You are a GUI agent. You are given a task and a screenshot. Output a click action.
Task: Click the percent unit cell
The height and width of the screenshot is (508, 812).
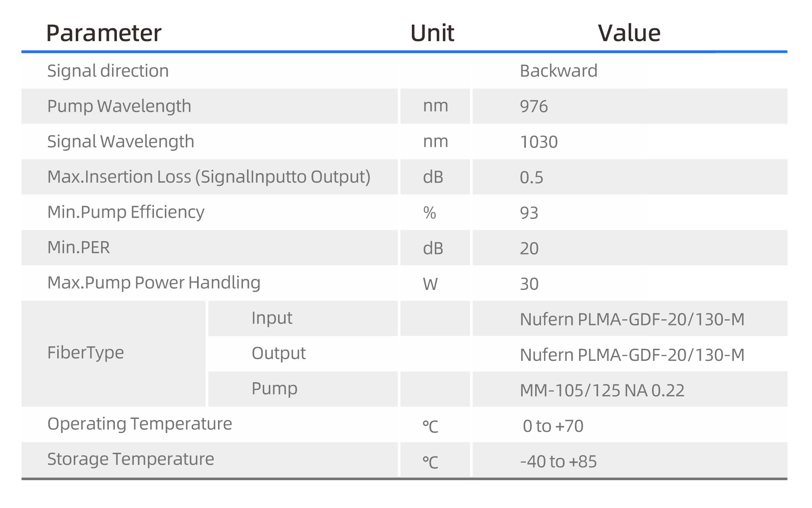click(x=430, y=213)
